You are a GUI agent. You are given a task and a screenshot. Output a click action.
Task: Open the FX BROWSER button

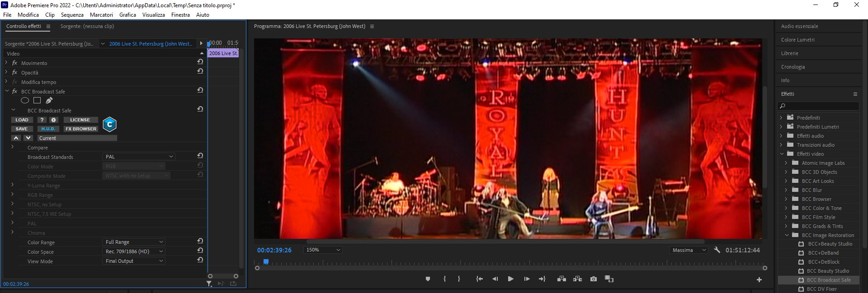(x=80, y=129)
